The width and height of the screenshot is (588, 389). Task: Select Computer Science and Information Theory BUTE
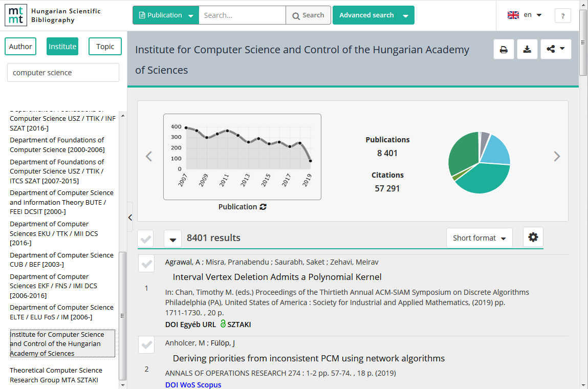point(61,202)
